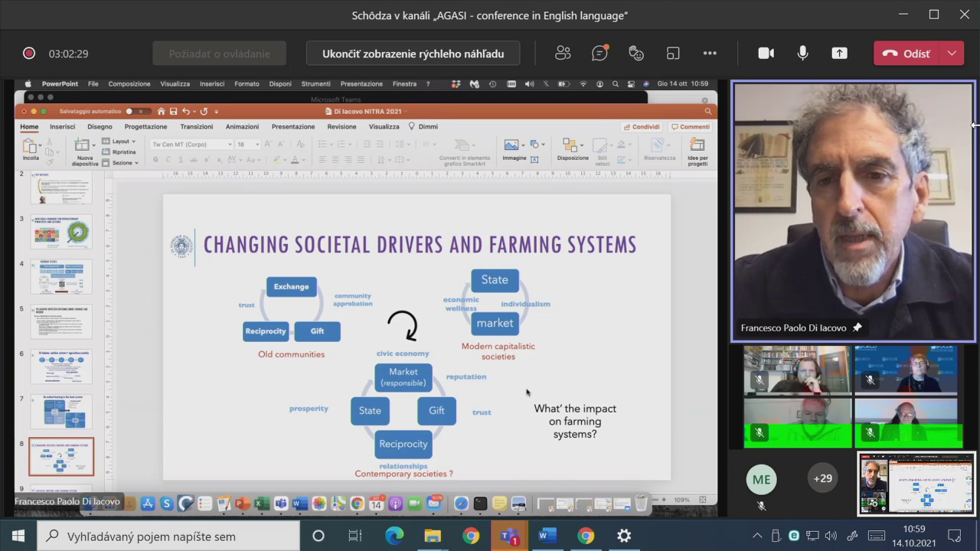
Task: Toggle meeting recording indicator
Action: [29, 54]
